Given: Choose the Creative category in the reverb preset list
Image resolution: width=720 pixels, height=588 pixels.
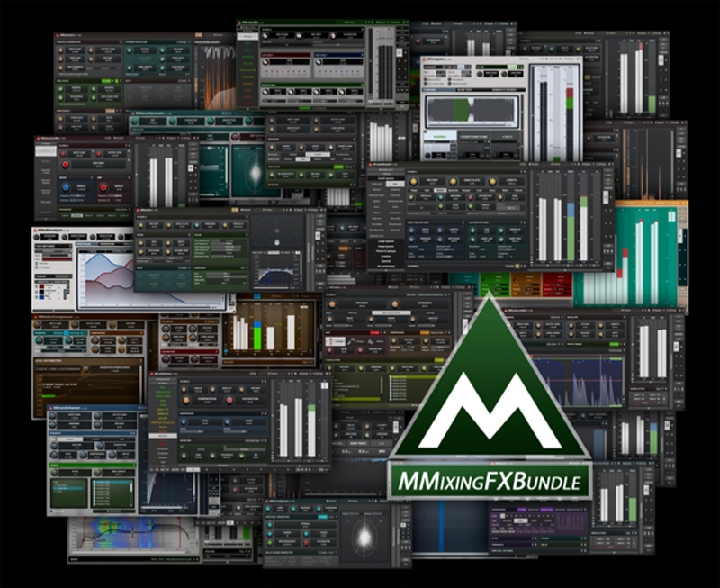Looking at the screenshot, I should 386,257.
